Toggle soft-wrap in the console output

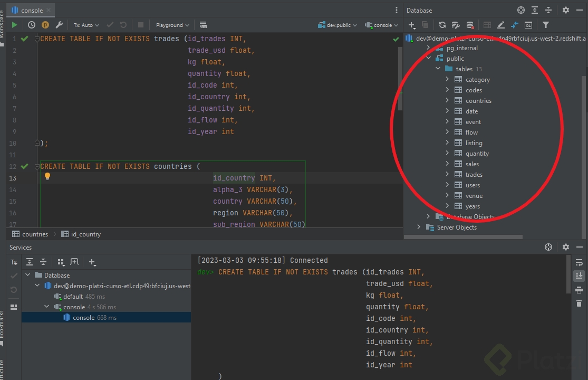point(579,262)
